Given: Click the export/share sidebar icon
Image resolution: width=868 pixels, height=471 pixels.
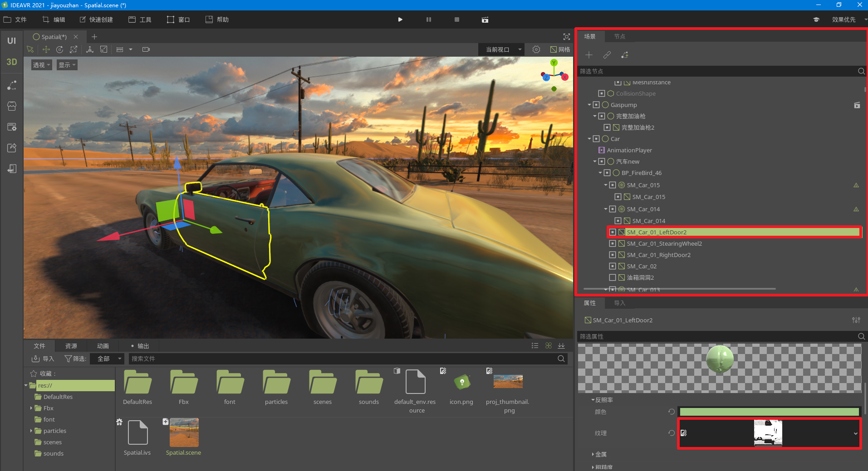Looking at the screenshot, I should point(12,148).
